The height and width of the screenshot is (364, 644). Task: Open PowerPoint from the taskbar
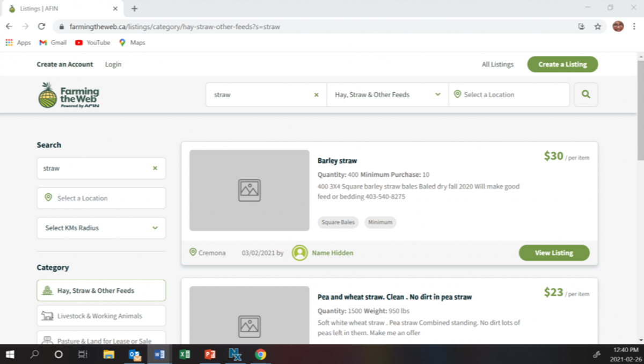[x=210, y=354]
